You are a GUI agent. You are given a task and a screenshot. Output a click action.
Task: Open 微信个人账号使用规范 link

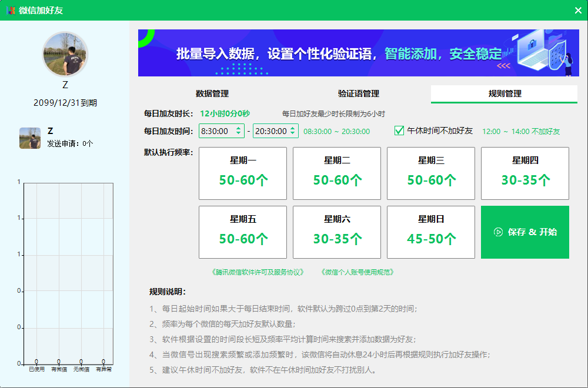click(358, 272)
